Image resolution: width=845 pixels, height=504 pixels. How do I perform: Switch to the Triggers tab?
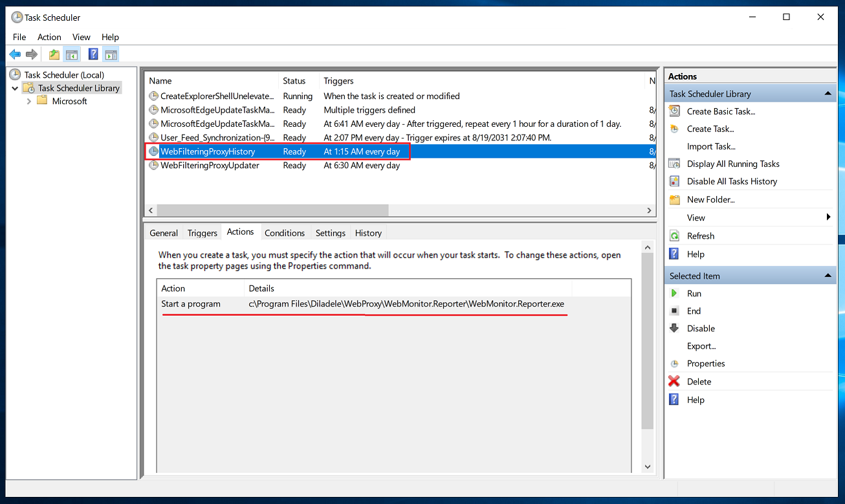[x=203, y=233]
